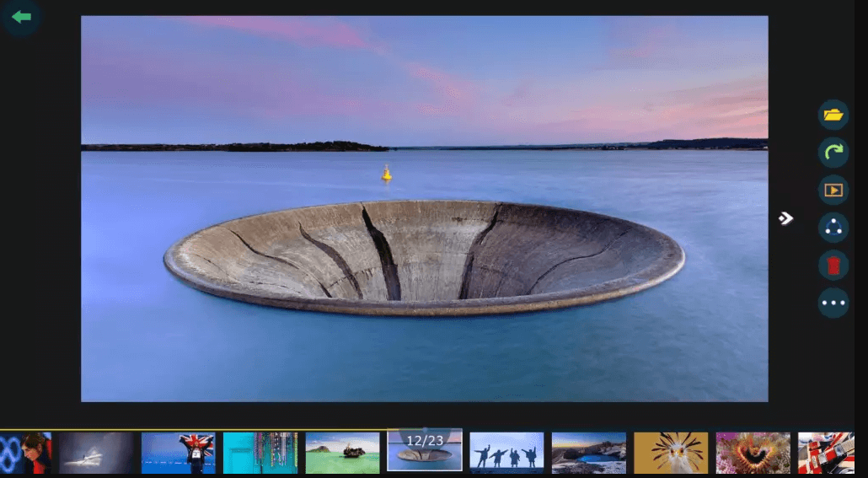Open the four silhouettes thumbnail
The image size is (868, 478).
click(x=506, y=453)
